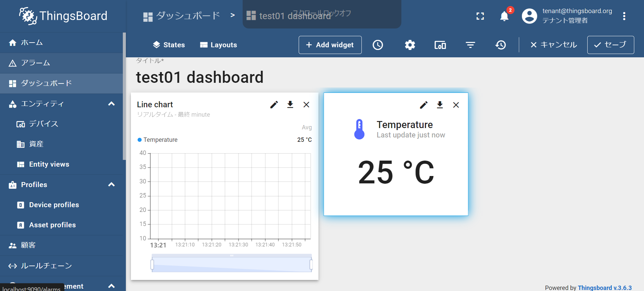This screenshot has height=291, width=644.
Task: Open version control history icon
Action: pyautogui.click(x=501, y=45)
